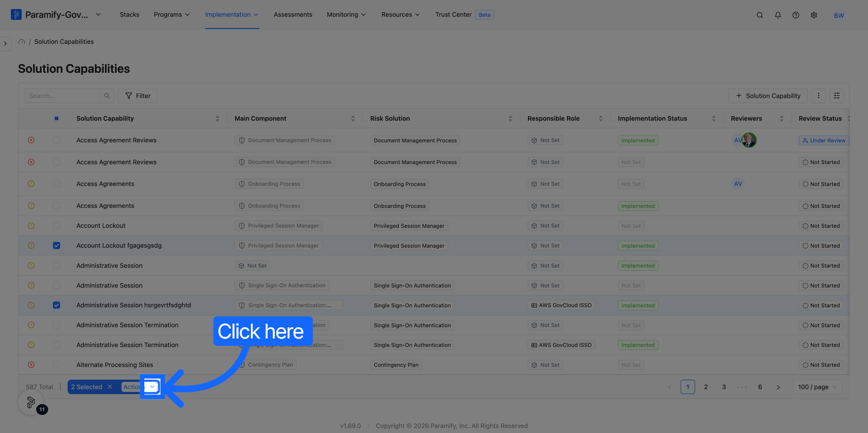Expand the Implementation menu

(x=232, y=14)
